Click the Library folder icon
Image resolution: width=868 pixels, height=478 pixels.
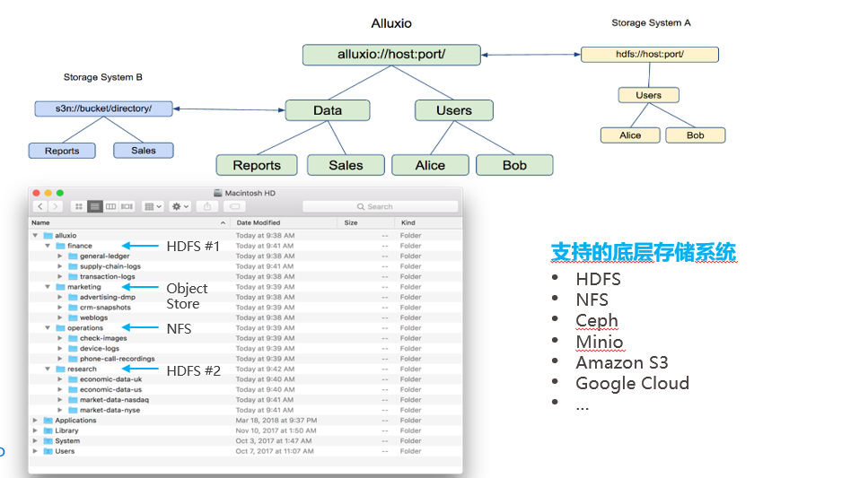[48, 430]
